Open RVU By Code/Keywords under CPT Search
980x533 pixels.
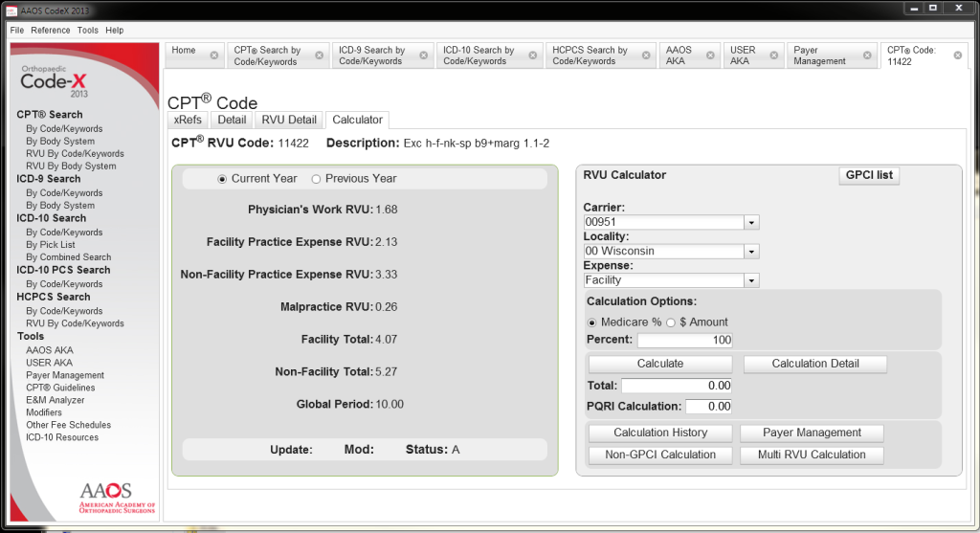point(75,154)
